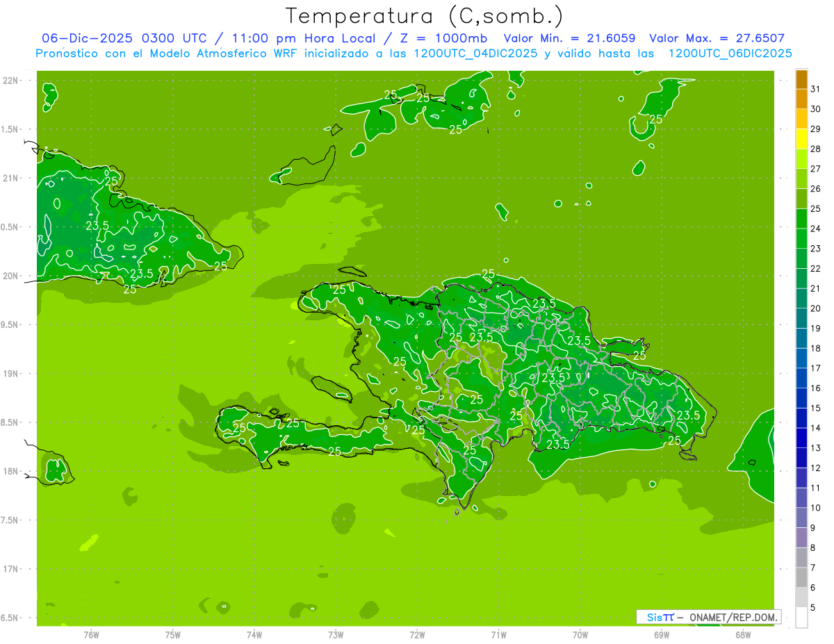Click the "75W" longitude axis label
The image size is (834, 644).
pos(173,634)
